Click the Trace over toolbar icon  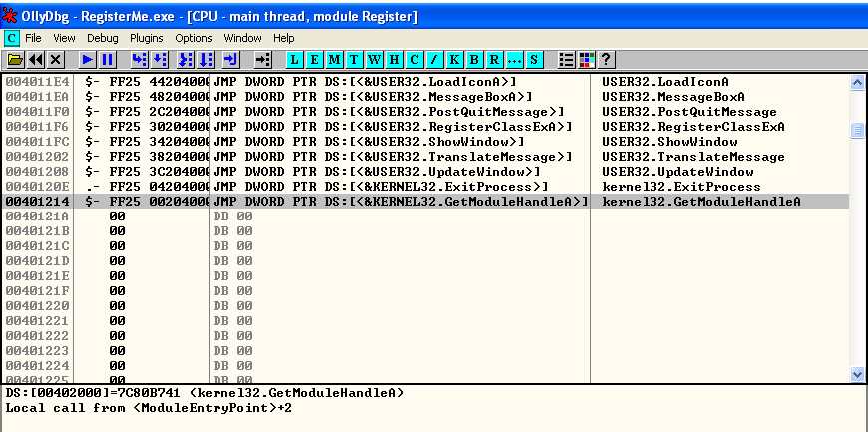(206, 59)
